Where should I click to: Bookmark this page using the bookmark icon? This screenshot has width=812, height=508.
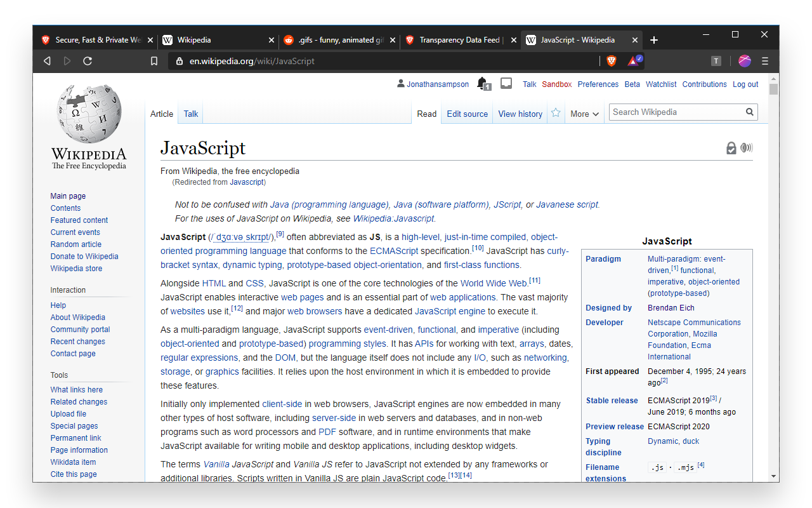[x=154, y=61]
